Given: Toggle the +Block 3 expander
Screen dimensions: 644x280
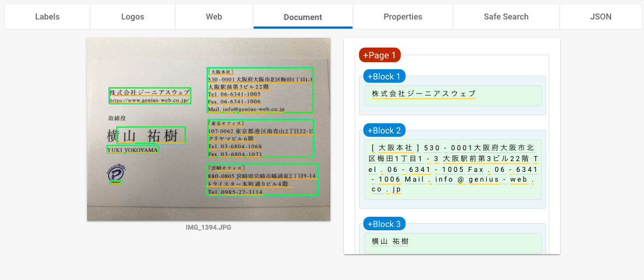Looking at the screenshot, I should tap(384, 224).
